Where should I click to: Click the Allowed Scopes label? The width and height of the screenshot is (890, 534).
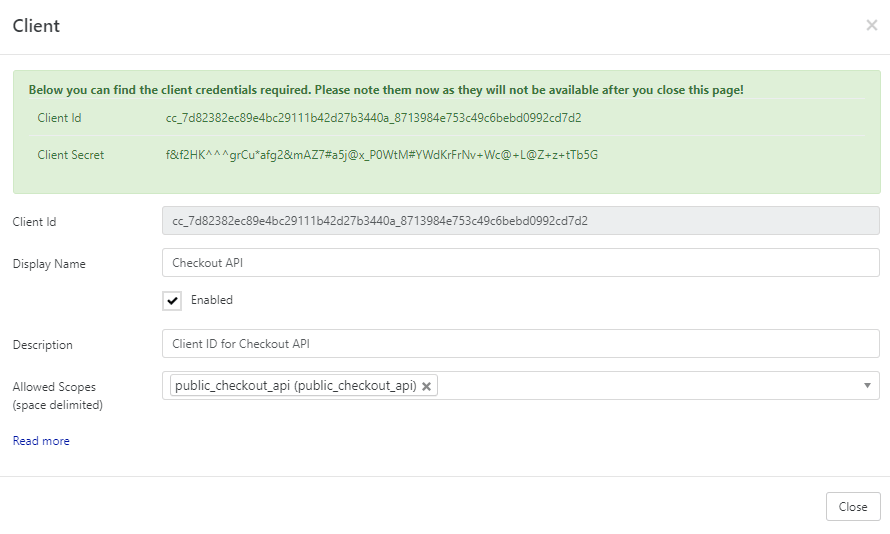[54, 387]
